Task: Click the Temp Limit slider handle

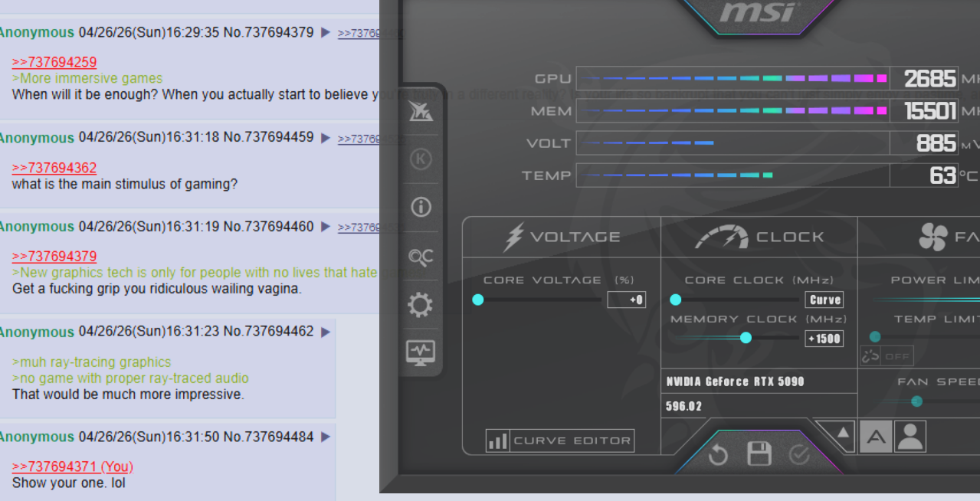Action: pos(875,336)
